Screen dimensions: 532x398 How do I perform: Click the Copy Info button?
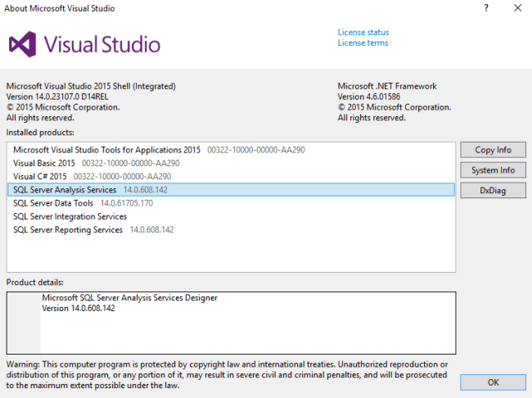click(493, 150)
